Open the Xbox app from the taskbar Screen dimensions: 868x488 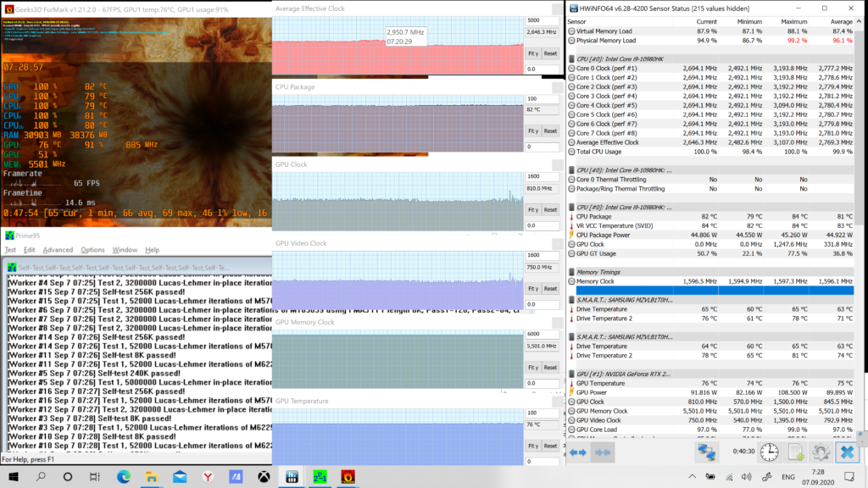coord(264,476)
